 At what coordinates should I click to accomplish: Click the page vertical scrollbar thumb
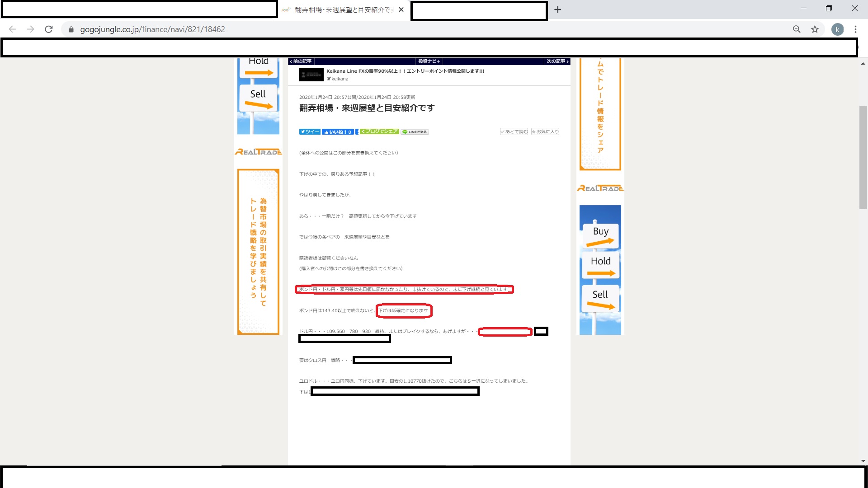coord(863,157)
